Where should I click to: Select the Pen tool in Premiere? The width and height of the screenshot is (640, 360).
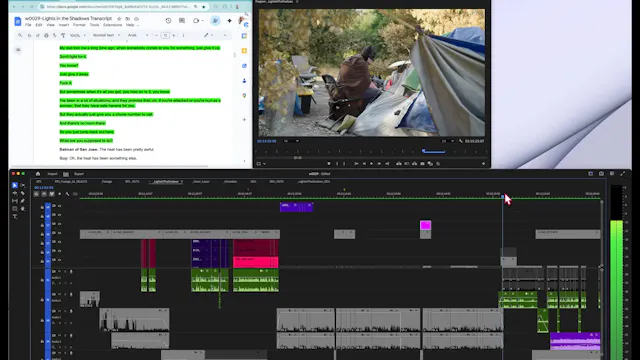22,201
